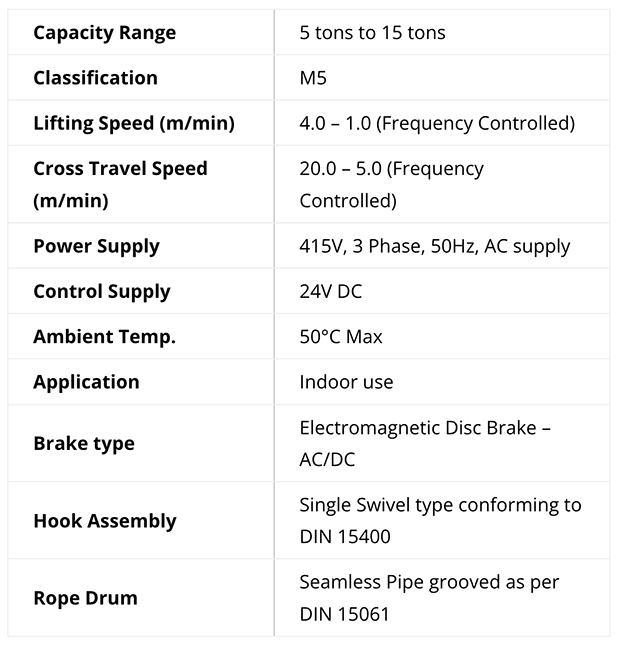The height and width of the screenshot is (654, 622).
Task: Click the Brake type label
Action: point(84,444)
